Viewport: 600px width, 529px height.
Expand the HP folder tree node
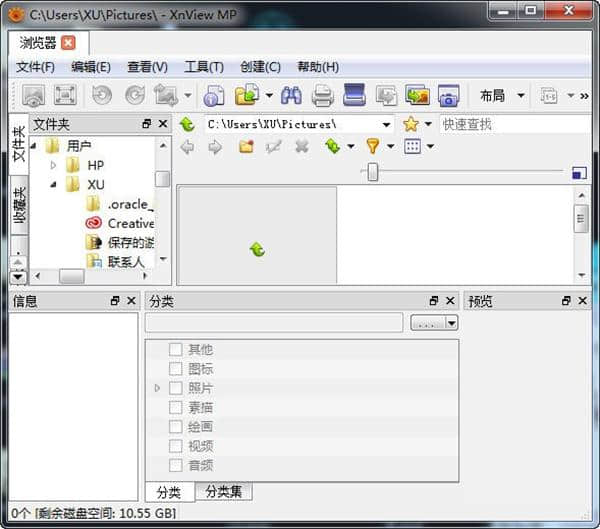(54, 165)
